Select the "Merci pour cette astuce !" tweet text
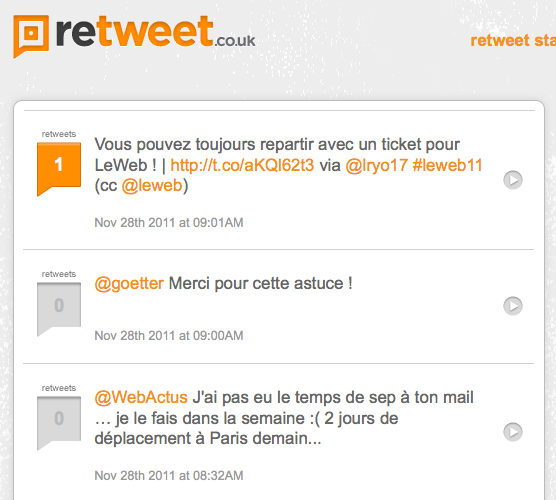The height and width of the screenshot is (500, 556). (x=261, y=284)
